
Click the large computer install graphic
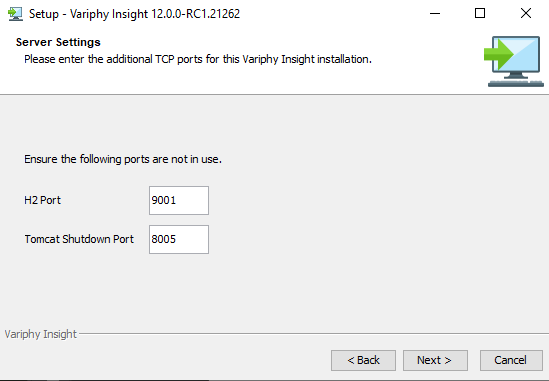click(x=514, y=61)
